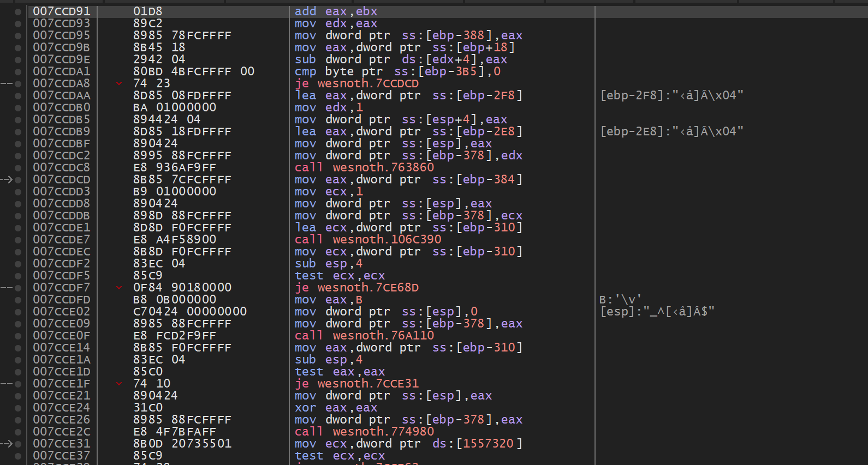This screenshot has width=868, height=465.
Task: Click the bytes BA 01000000
Action: (175, 108)
